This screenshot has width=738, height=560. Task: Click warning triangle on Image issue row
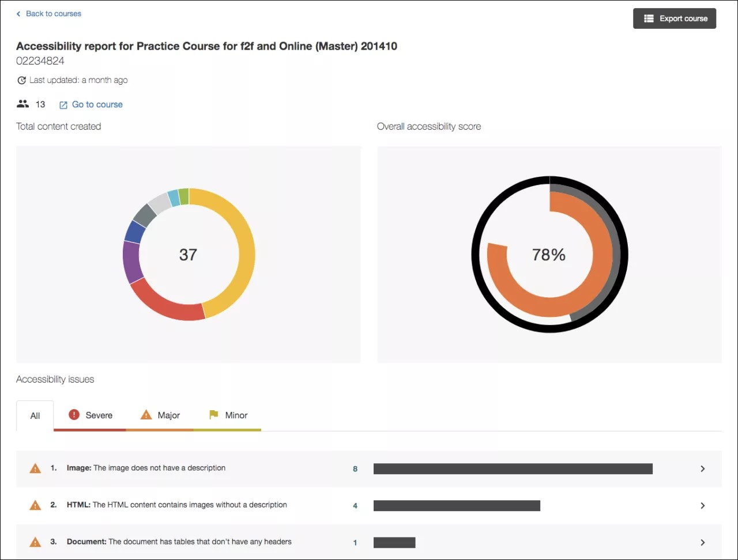(x=35, y=468)
